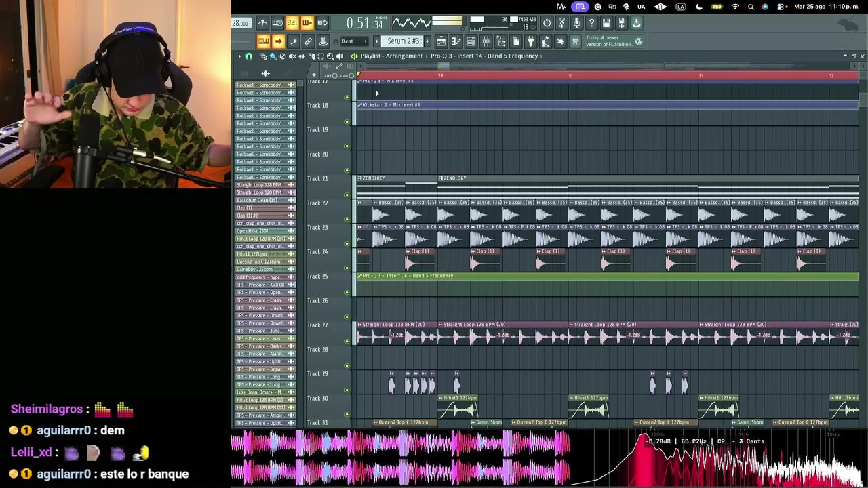Image resolution: width=868 pixels, height=488 pixels.
Task: Show audio clips in the picker filter
Action: (266, 73)
